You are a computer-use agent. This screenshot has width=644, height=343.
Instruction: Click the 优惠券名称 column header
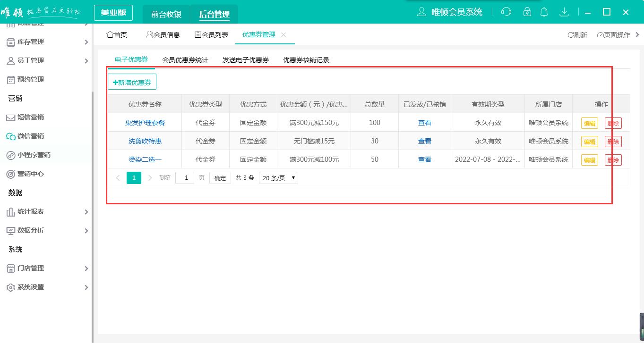(x=145, y=104)
